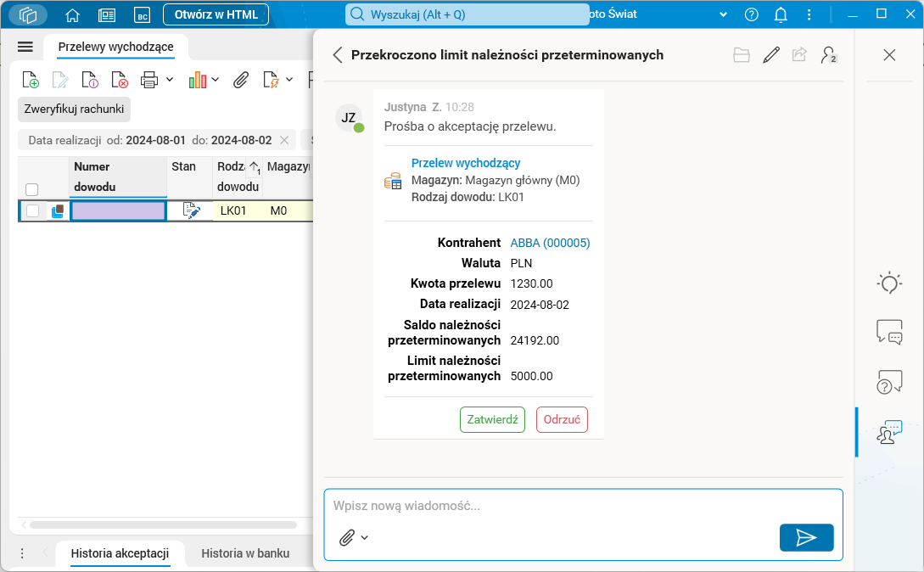Open the help question mark icon
Viewport: 924px width, 572px height.
(x=752, y=14)
